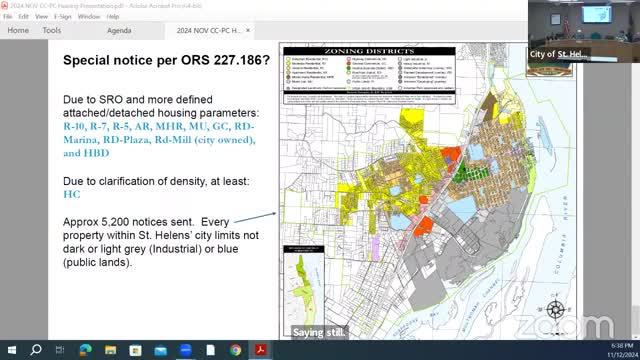The width and height of the screenshot is (640, 360).
Task: Select the 2024 NOV CC-PC document tab
Action: point(208,31)
